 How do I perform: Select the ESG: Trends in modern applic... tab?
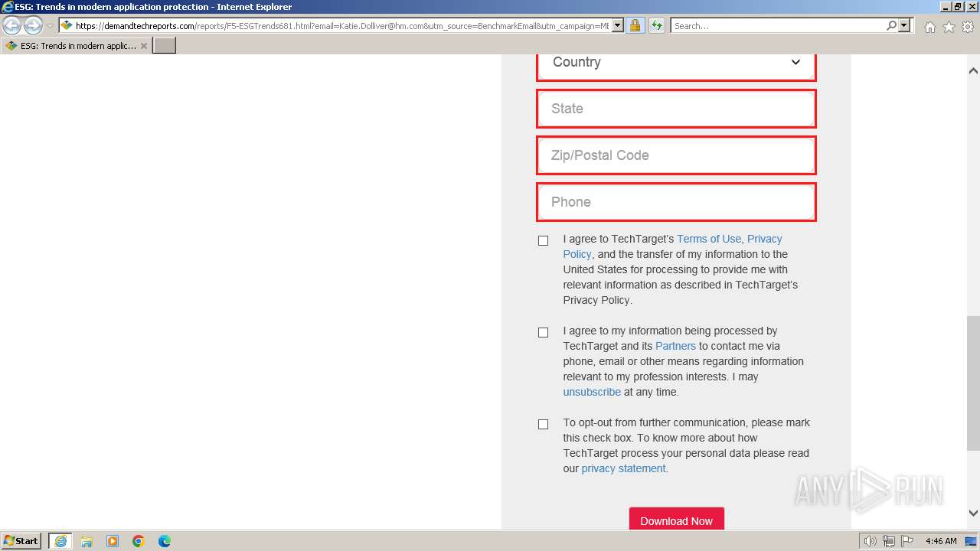pos(77,46)
